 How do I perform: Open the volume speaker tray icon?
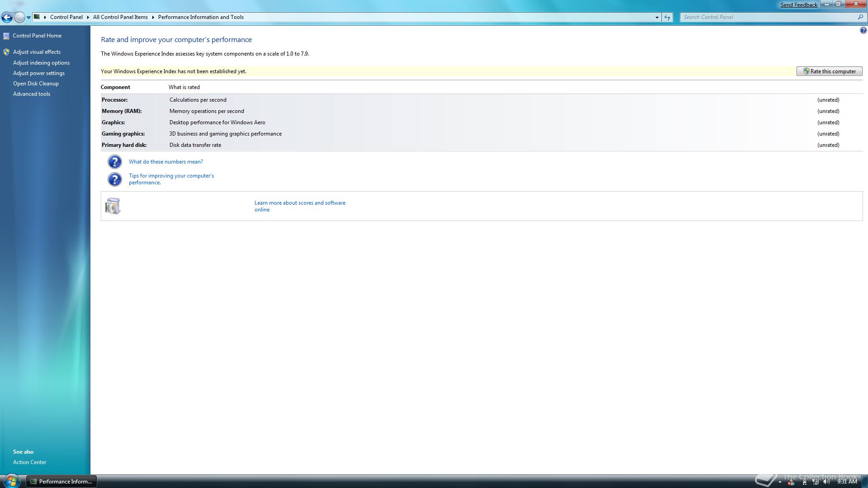826,482
